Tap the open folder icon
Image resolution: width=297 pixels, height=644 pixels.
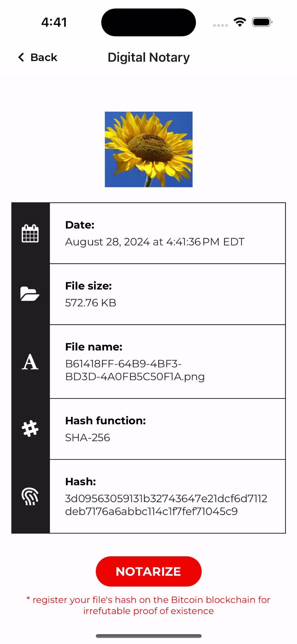(30, 294)
